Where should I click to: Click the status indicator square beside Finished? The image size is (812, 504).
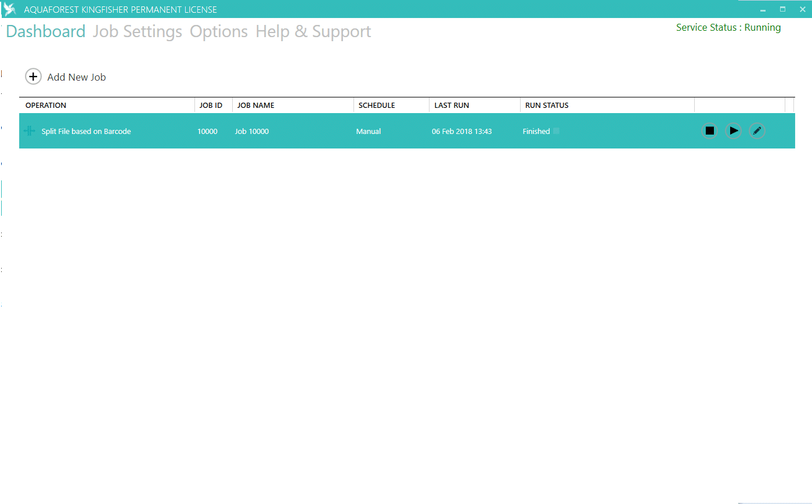point(556,131)
